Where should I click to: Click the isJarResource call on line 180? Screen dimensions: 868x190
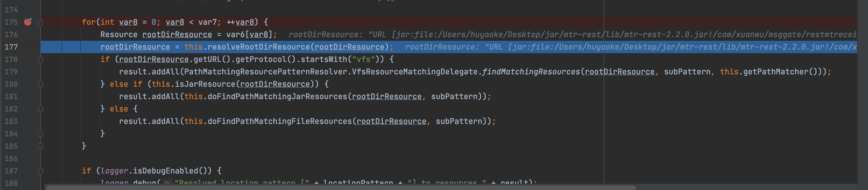pos(205,84)
